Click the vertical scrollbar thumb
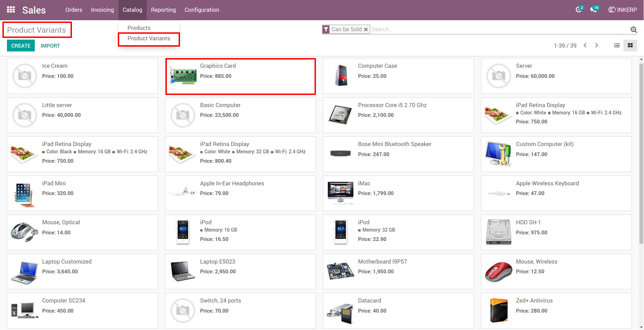644x330 pixels. click(x=641, y=153)
